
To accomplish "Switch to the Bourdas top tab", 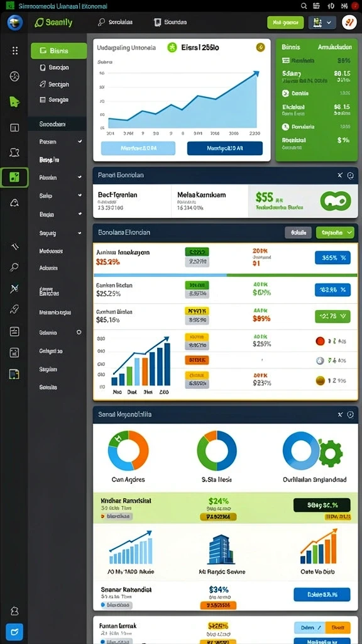I will point(170,22).
